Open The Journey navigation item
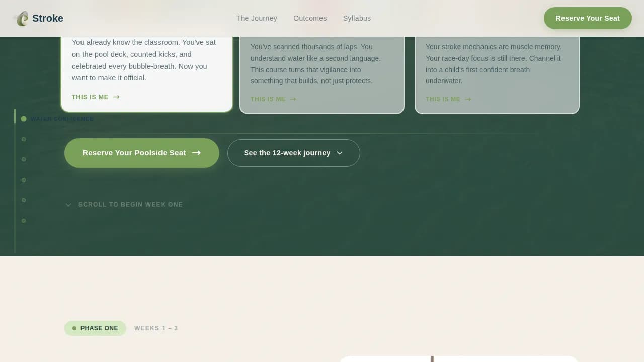This screenshot has width=644, height=362. pyautogui.click(x=257, y=18)
